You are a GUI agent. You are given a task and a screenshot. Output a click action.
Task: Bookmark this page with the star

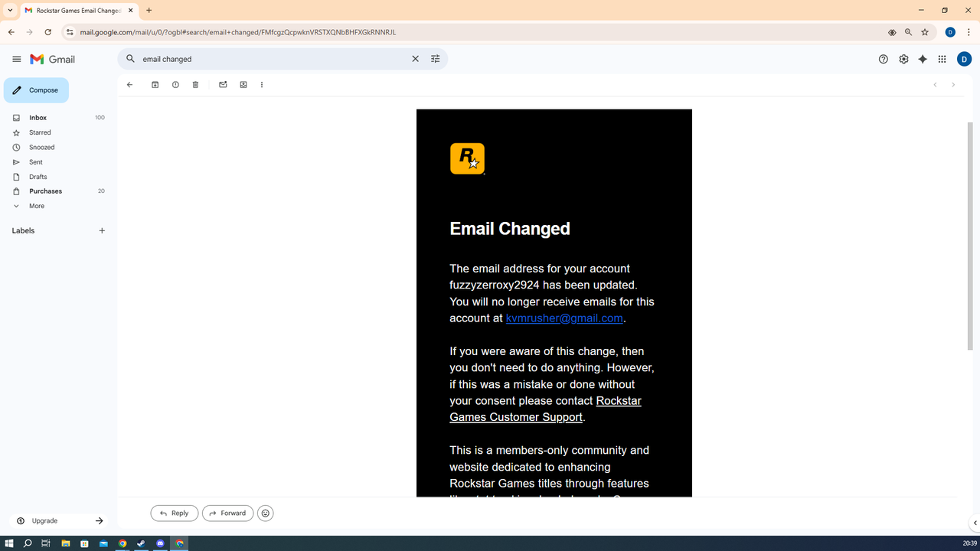[x=925, y=32]
